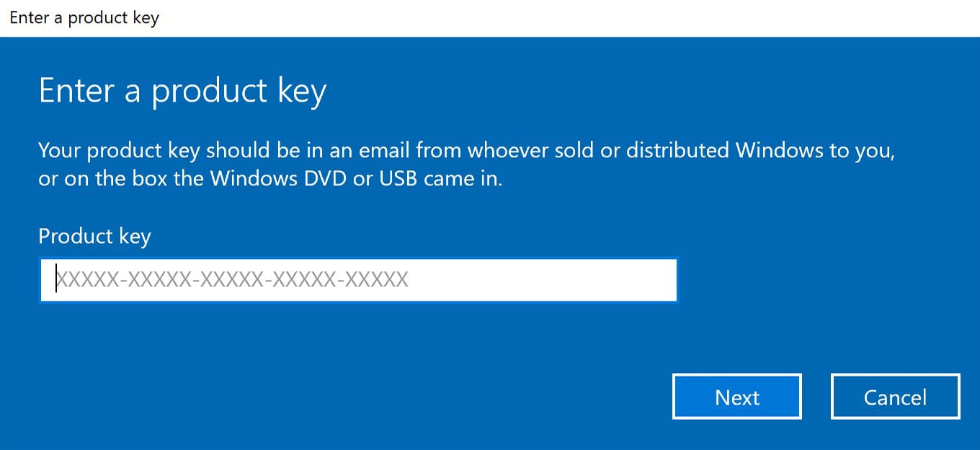Click the word "email" in the description

385,151
